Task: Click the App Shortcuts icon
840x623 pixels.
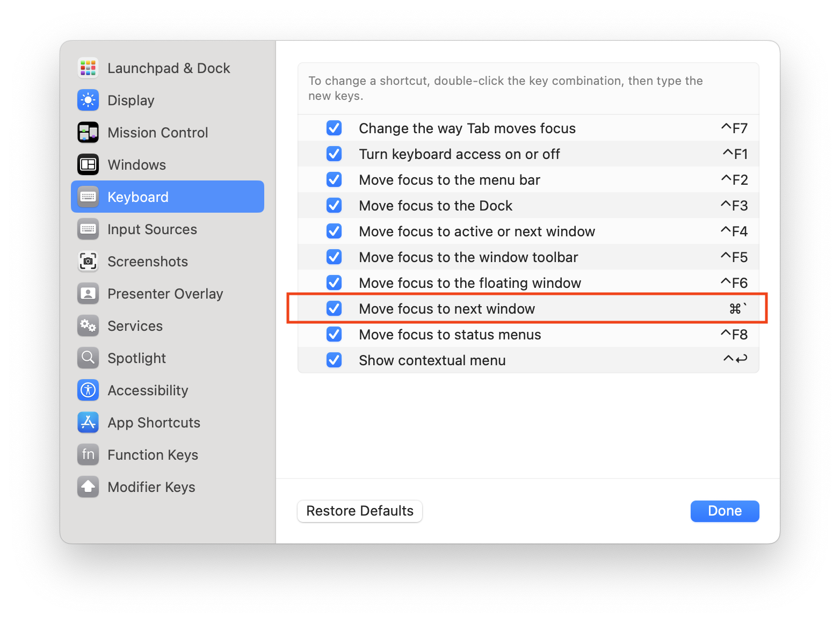Action: tap(88, 423)
